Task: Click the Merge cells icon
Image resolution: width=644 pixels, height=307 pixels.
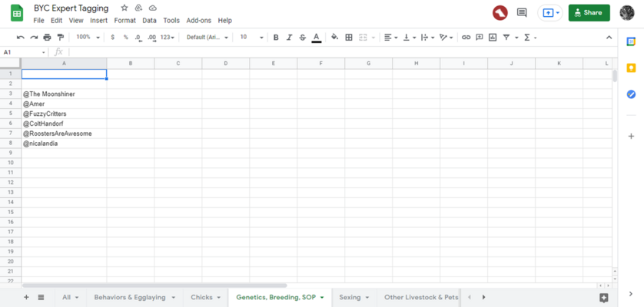Action: [x=363, y=38]
